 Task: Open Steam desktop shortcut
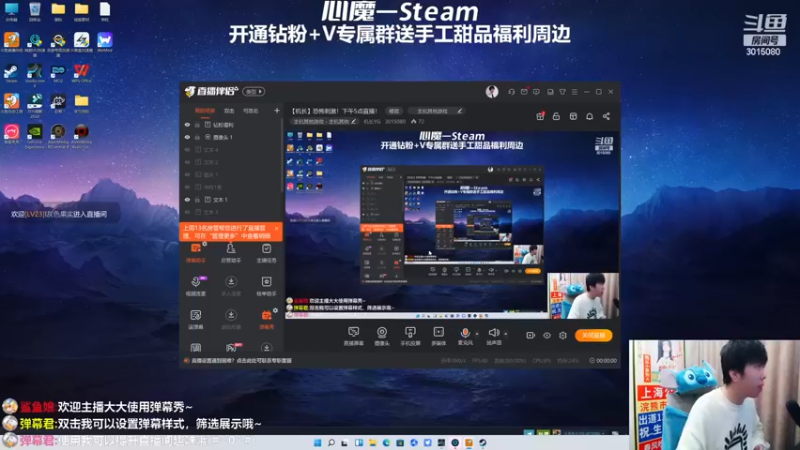point(11,72)
